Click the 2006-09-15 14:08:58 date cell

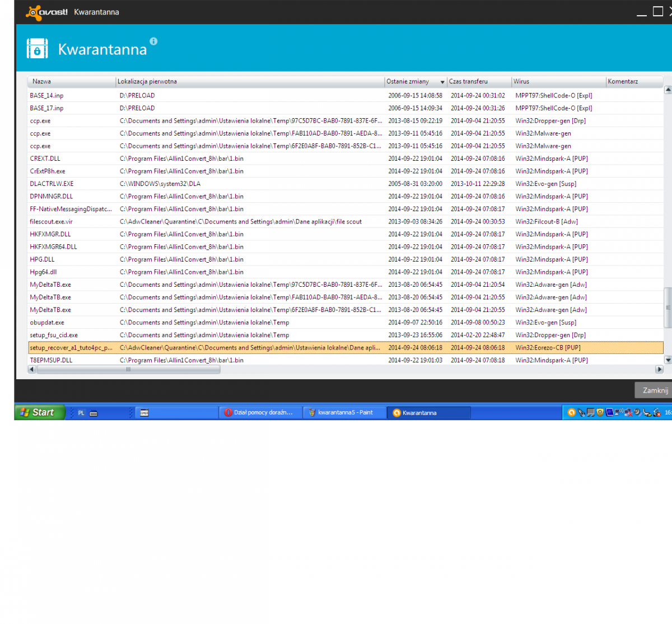click(415, 96)
